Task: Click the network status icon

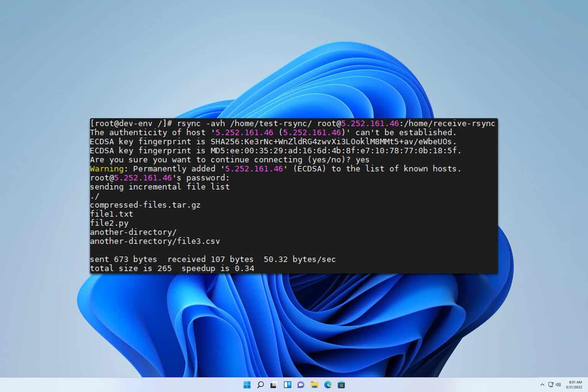Action: pos(551,385)
